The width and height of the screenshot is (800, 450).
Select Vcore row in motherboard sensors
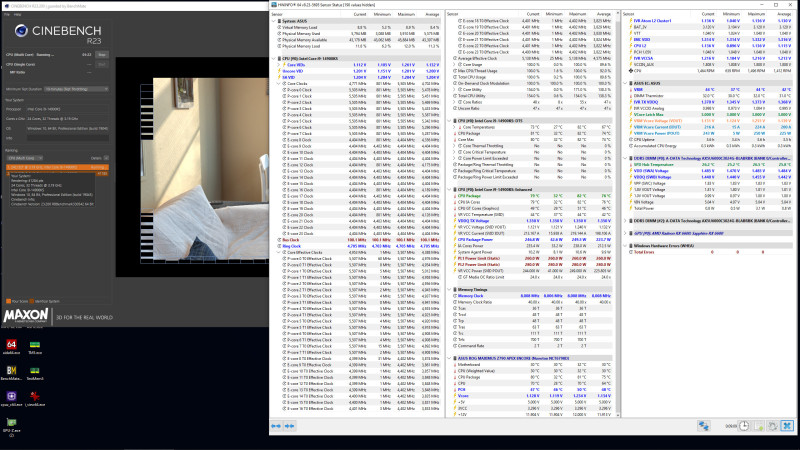(531, 396)
